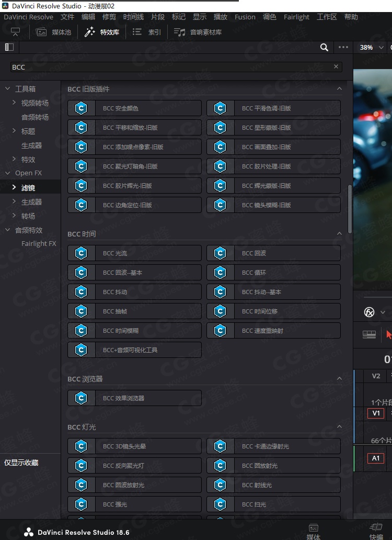
Task: Open the Index (索引) panel
Action: pyautogui.click(x=147, y=32)
